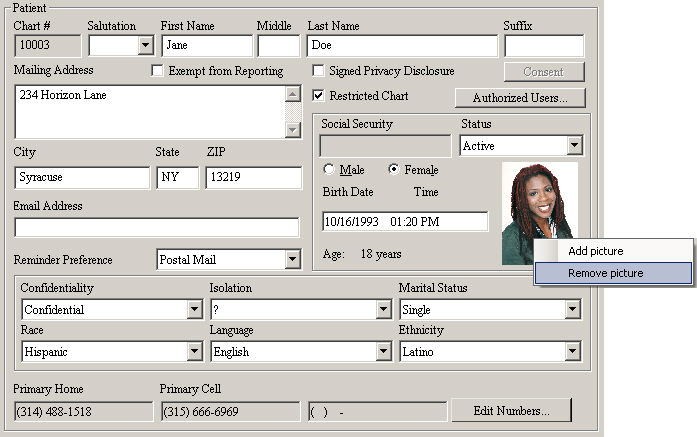Image resolution: width=697 pixels, height=437 pixels.
Task: Open the Reminder Preference dropdown
Action: point(292,260)
